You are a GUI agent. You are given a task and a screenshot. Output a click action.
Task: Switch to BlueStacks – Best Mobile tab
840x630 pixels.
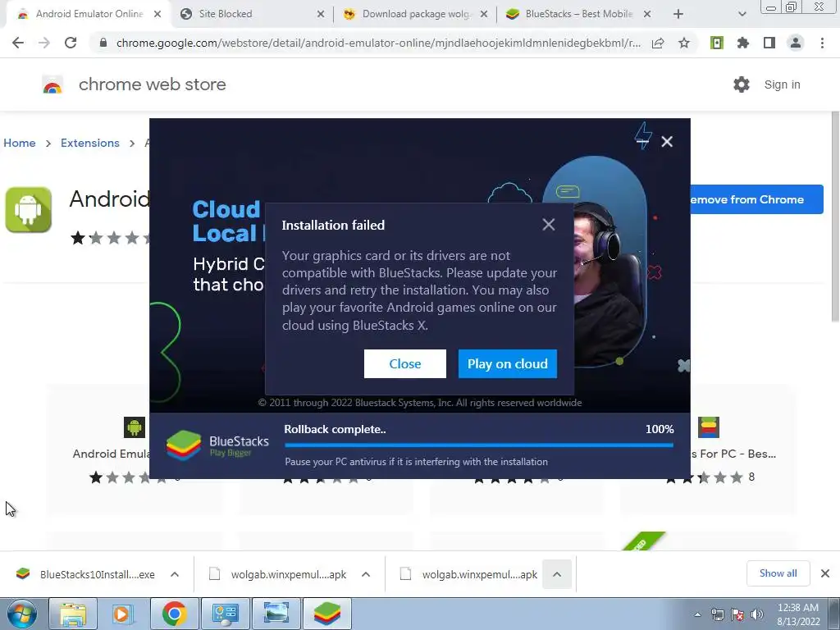point(578,14)
